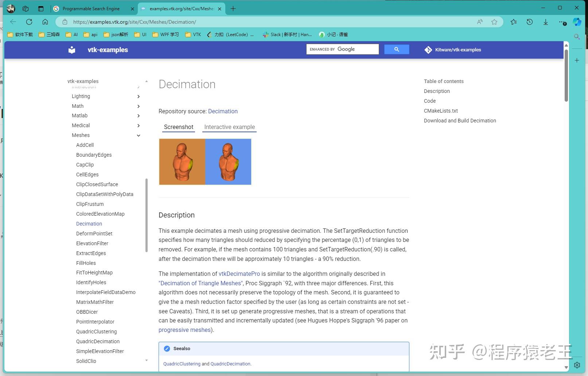
Task: Expand the Lighting section chevron
Action: coord(139,97)
